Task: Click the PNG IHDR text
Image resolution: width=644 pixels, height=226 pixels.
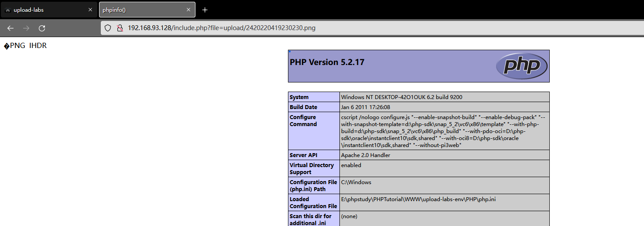Action: pos(25,46)
